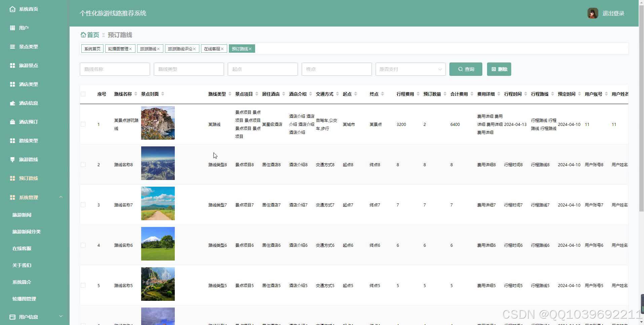Image resolution: width=644 pixels, height=325 pixels.
Task: Sort by the 路线名称 column sort arrows
Action: (136, 94)
